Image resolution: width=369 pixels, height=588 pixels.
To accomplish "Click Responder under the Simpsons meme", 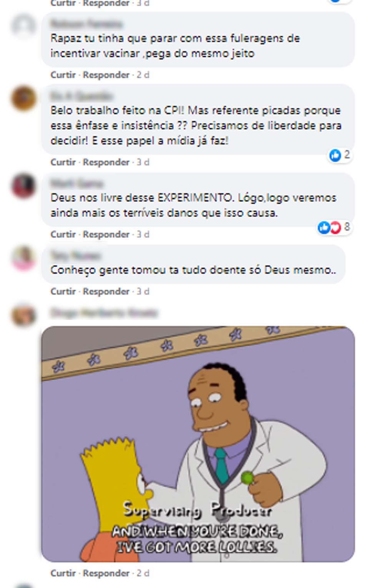I will [x=106, y=573].
